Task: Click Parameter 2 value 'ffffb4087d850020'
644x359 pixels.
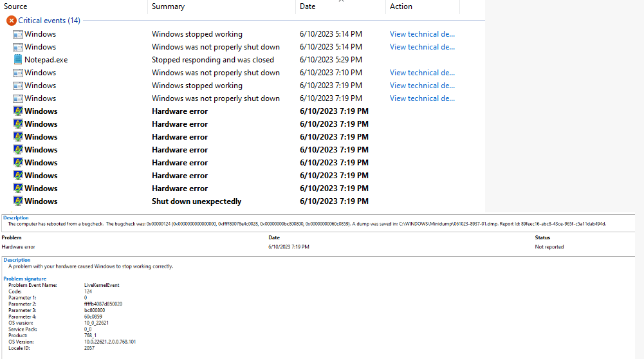Action: (103, 304)
